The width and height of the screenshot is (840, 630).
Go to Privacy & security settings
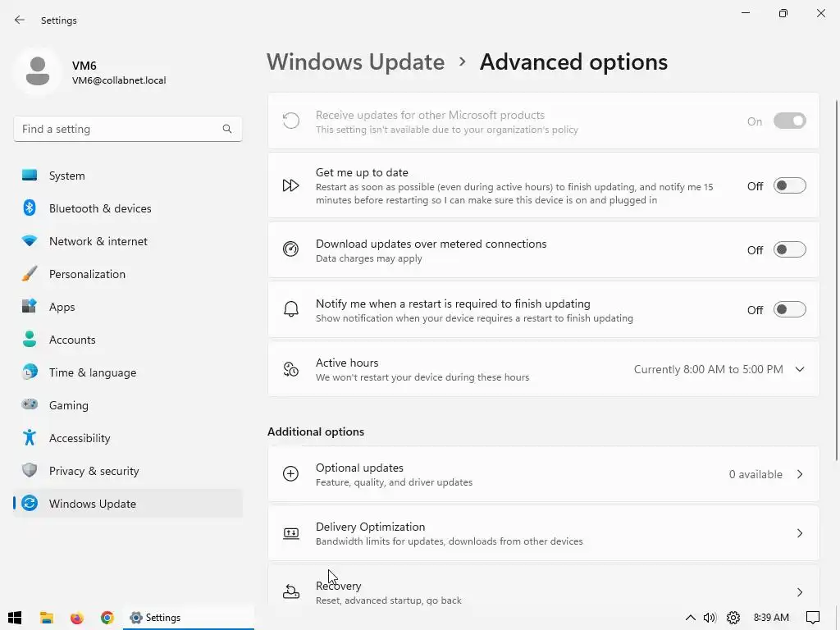pos(128,471)
